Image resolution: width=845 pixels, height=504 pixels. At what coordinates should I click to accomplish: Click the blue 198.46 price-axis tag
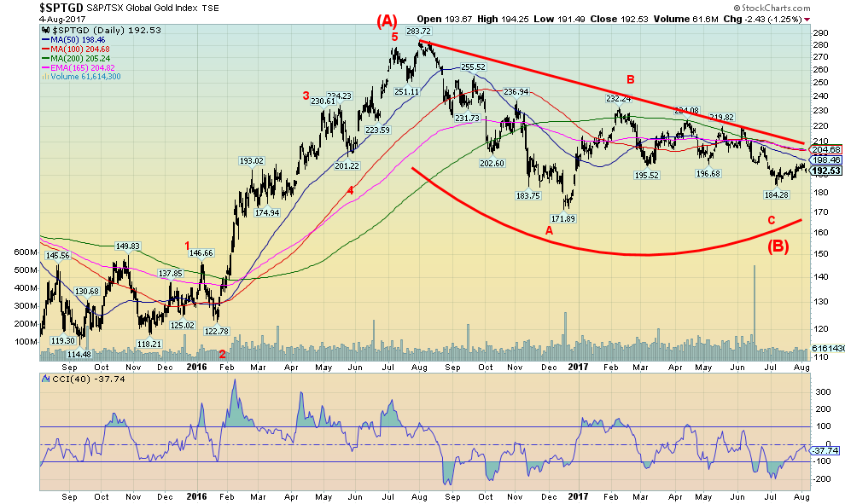click(825, 160)
